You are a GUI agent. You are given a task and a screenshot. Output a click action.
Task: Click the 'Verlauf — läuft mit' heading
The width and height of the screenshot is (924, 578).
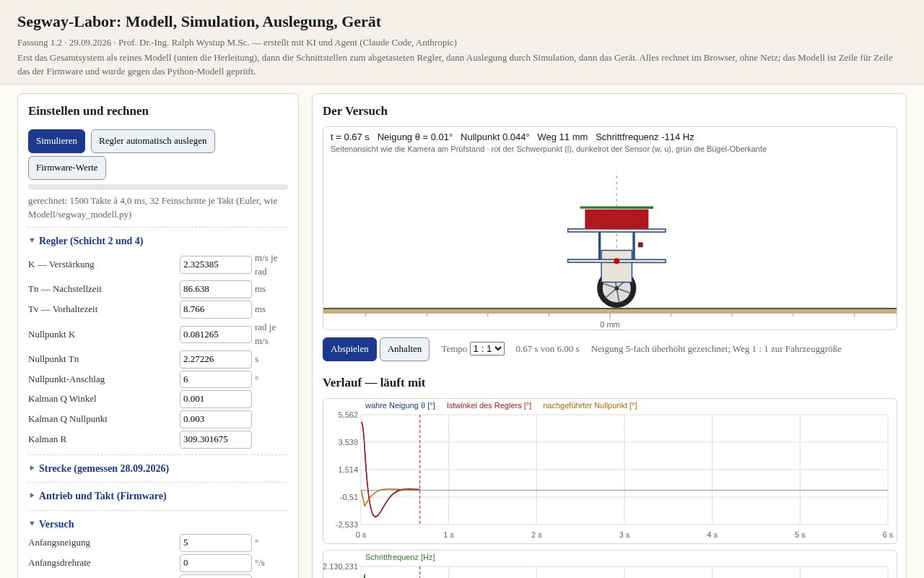[x=374, y=383]
